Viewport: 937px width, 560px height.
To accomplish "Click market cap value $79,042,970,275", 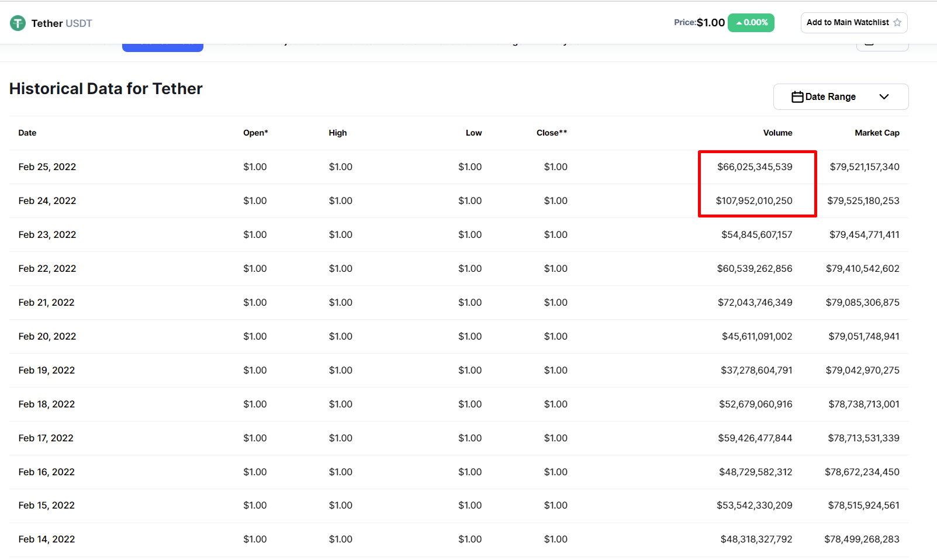I will point(863,370).
